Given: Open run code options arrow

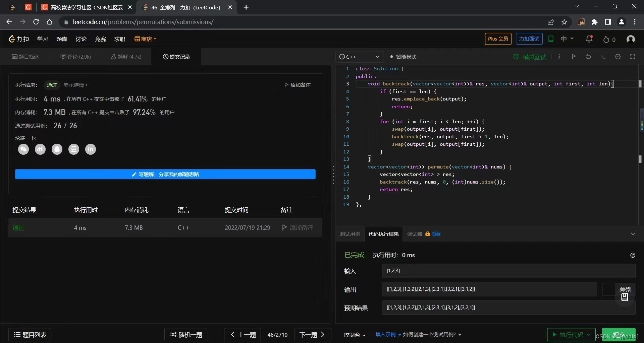Looking at the screenshot, I should pyautogui.click(x=589, y=334).
